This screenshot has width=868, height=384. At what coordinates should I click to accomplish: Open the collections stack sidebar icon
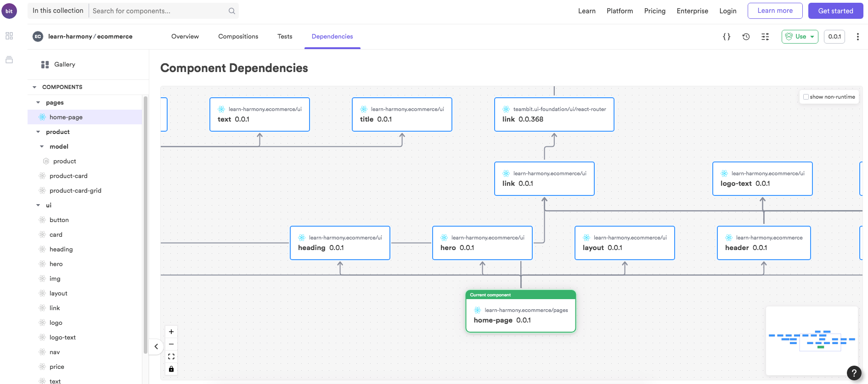coord(9,60)
